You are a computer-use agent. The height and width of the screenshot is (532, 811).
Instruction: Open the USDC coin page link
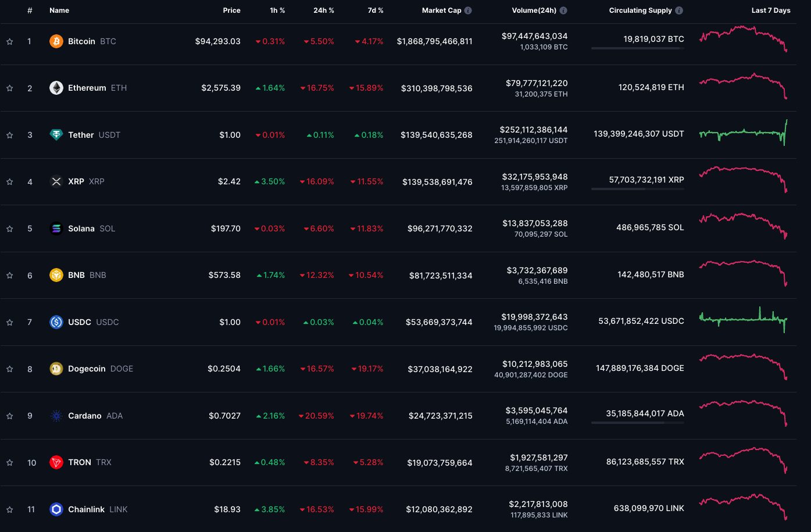(80, 322)
